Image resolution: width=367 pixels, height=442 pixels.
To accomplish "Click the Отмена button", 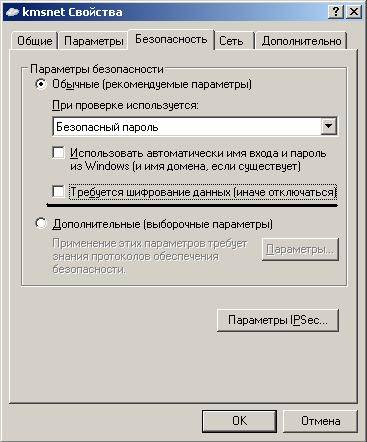I will pos(320,421).
